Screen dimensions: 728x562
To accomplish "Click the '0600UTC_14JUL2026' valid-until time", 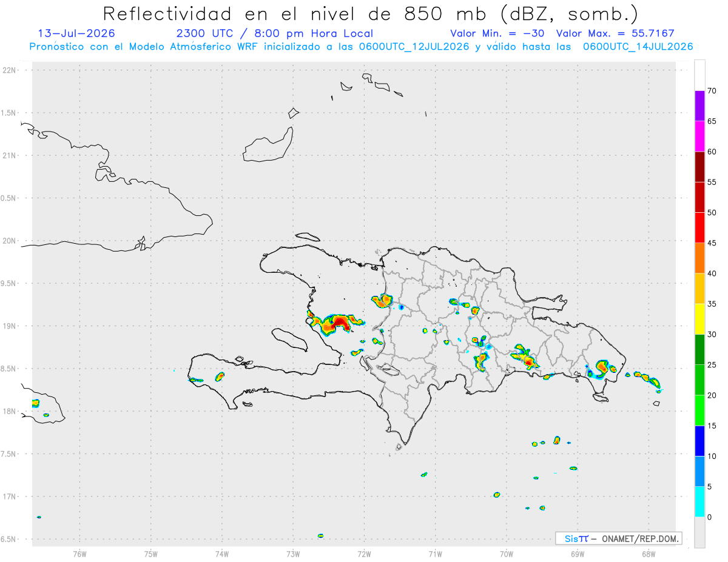I will tap(638, 47).
